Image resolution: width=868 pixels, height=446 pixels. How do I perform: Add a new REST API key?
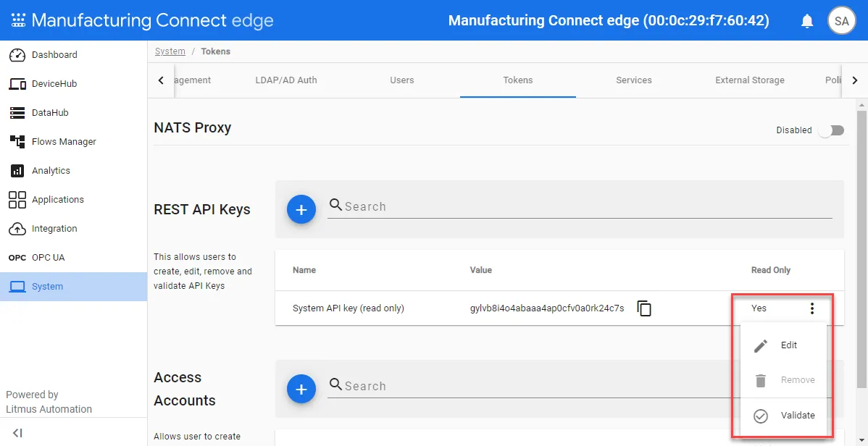301,210
